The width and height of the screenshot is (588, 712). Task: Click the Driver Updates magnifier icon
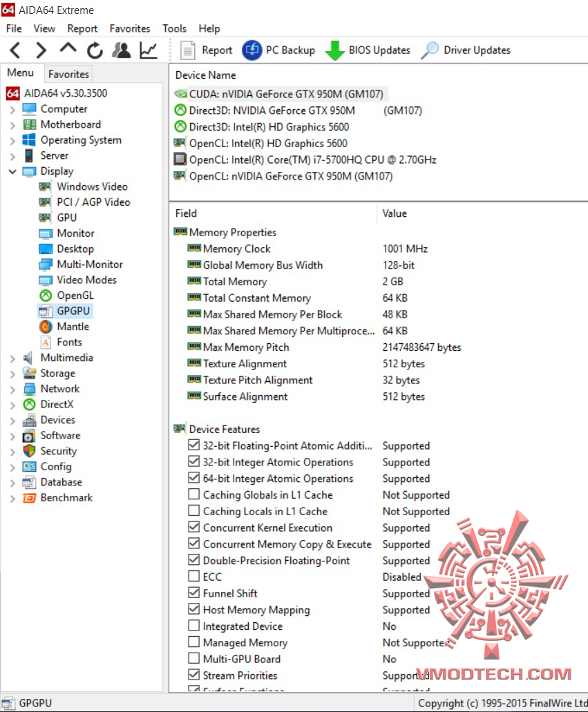pyautogui.click(x=430, y=50)
